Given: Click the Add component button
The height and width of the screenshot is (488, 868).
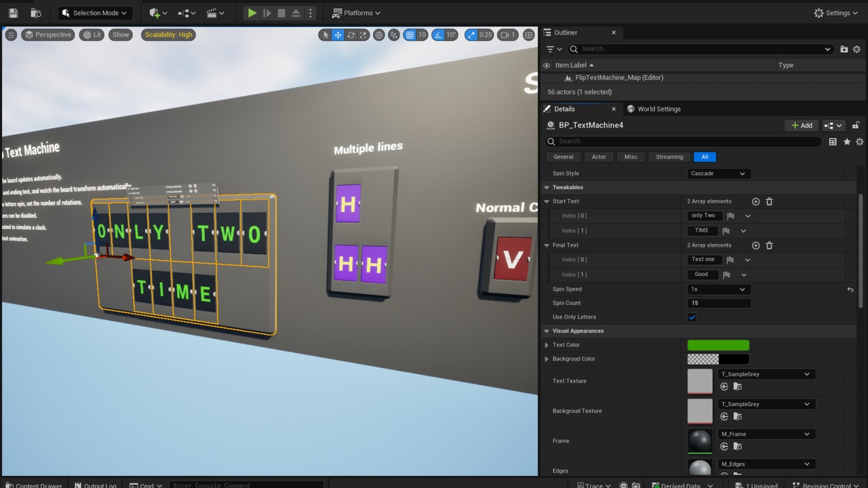Looking at the screenshot, I should point(802,125).
